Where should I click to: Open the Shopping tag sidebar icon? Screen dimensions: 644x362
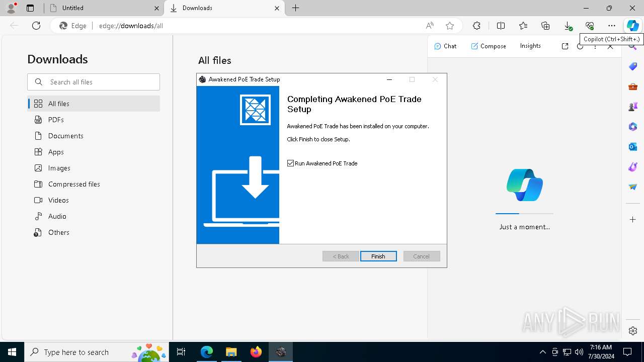(633, 66)
